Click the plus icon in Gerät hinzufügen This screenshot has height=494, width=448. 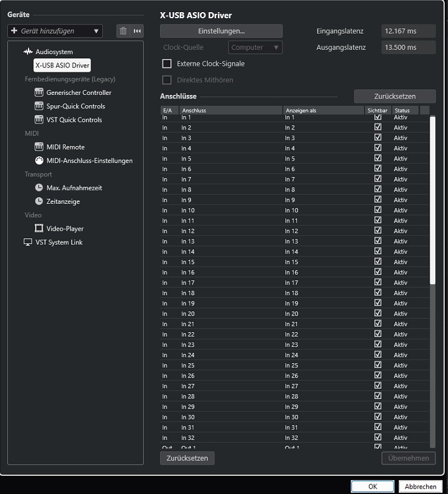point(14,30)
